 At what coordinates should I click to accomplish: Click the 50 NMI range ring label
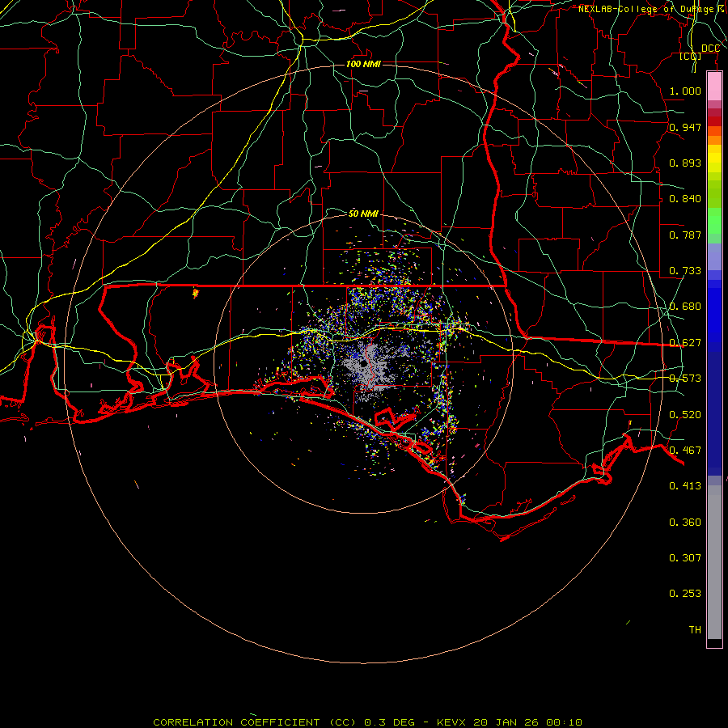coord(363,214)
